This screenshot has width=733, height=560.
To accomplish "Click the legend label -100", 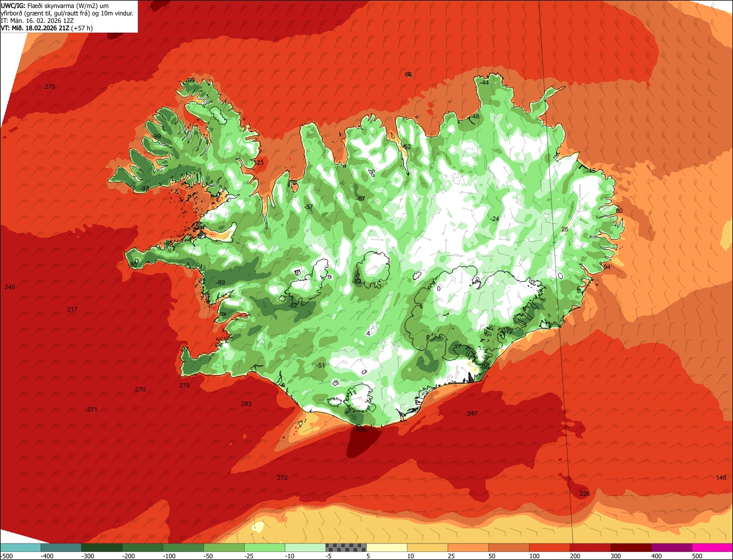I will [169, 556].
